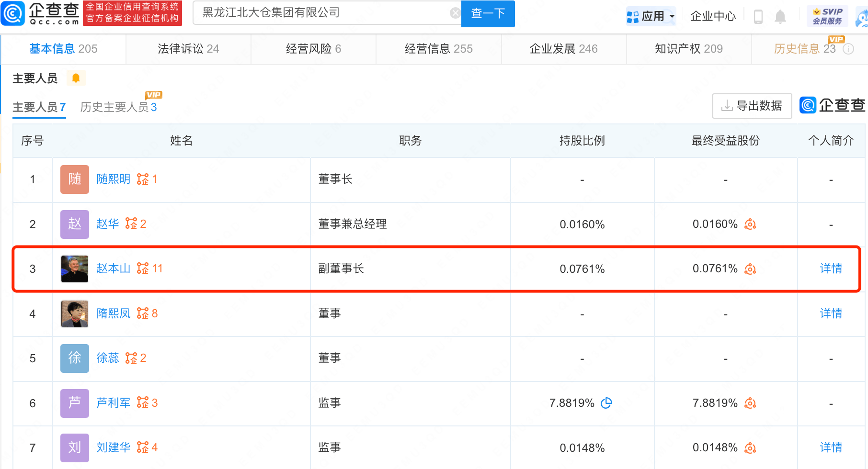Open the related-companies icon for 隋熙凤
The width and height of the screenshot is (868, 469).
coord(142,313)
